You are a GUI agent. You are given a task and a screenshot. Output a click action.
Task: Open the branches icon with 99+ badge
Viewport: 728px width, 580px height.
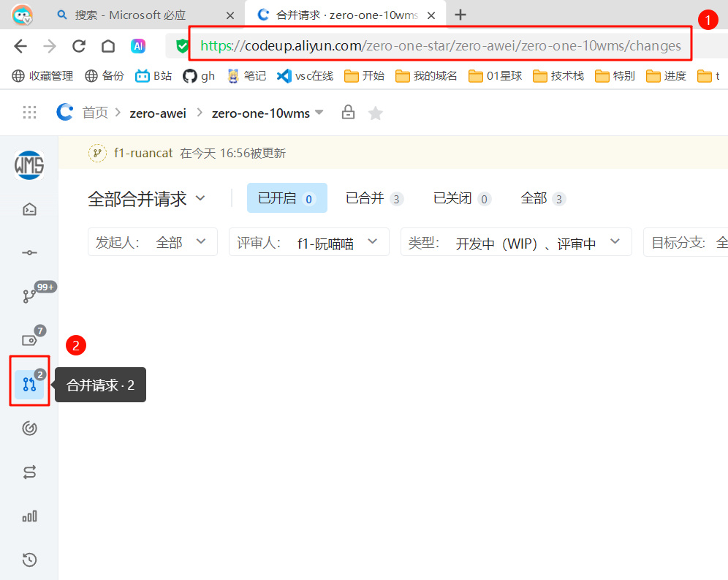29,296
